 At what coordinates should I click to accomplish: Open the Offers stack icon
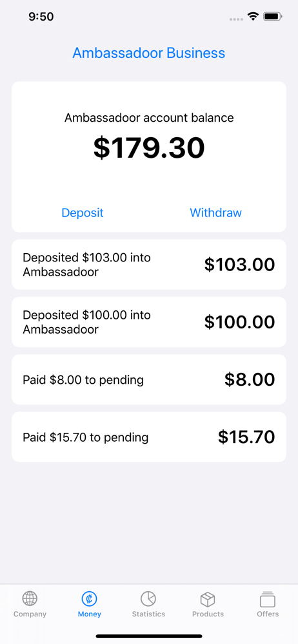pyautogui.click(x=268, y=599)
